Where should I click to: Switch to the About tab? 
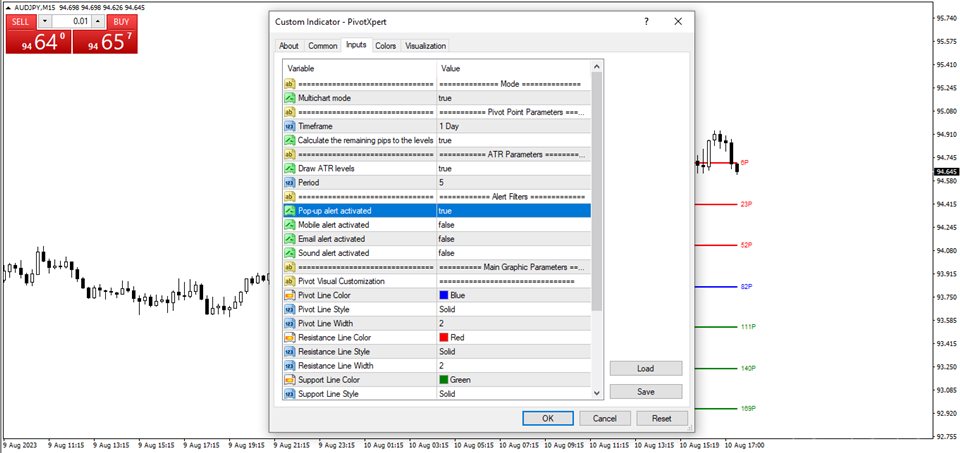coord(289,46)
